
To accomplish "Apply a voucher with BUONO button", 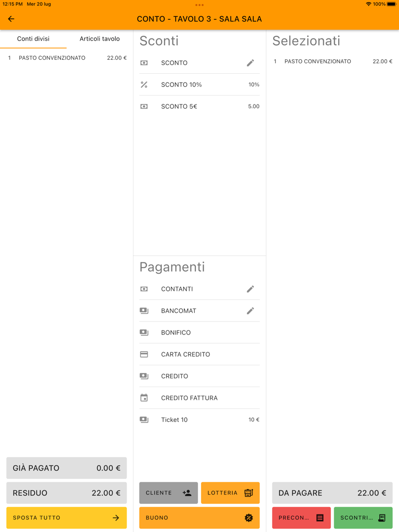I will click(x=199, y=518).
